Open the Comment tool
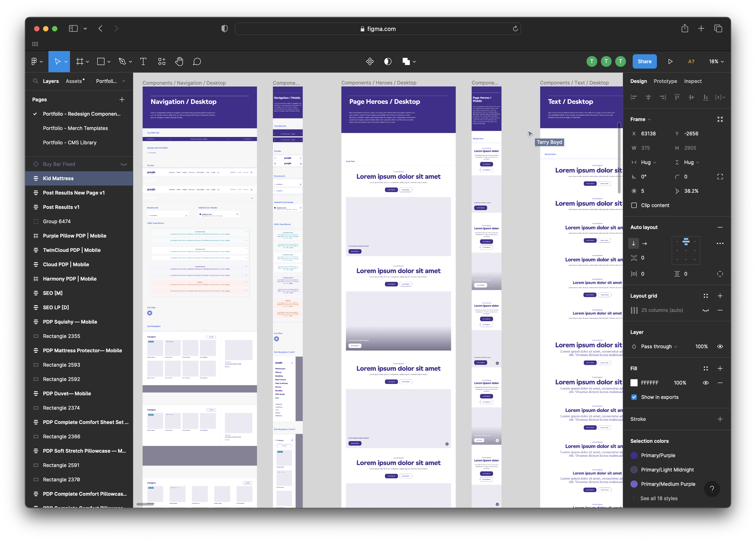 [x=197, y=61]
